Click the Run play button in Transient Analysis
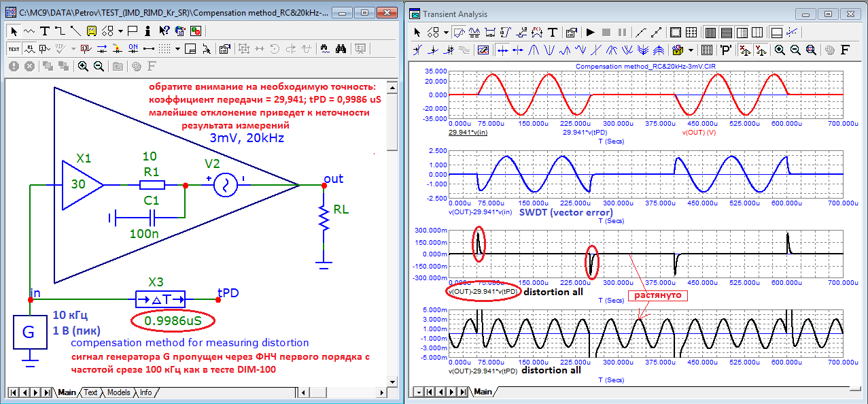 590,32
